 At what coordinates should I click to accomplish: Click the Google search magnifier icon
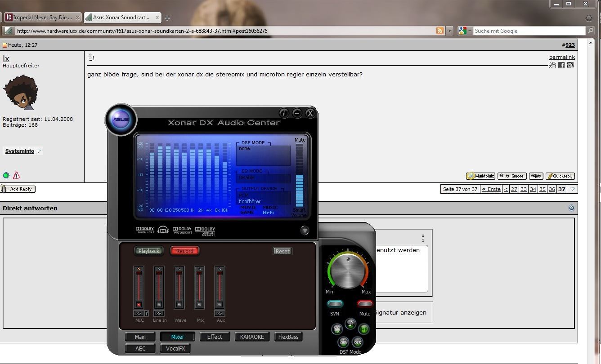(591, 31)
